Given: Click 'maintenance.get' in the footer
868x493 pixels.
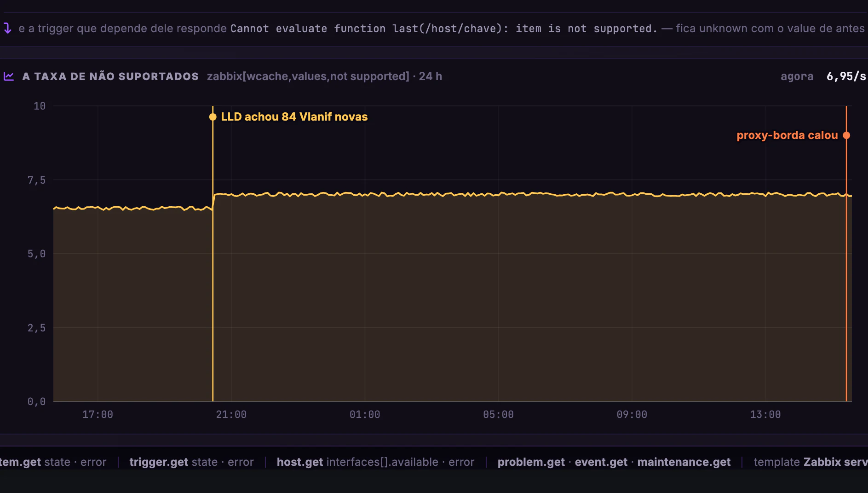Looking at the screenshot, I should [684, 462].
